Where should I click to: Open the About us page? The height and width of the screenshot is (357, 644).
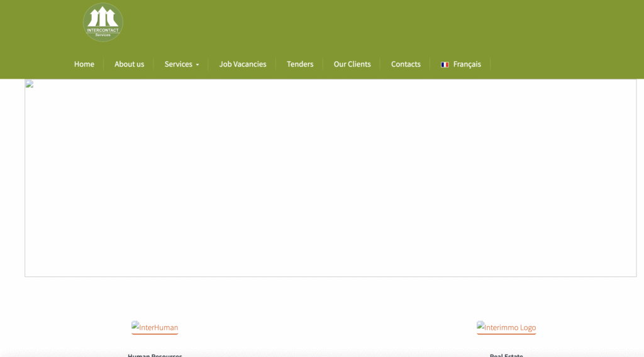(129, 64)
